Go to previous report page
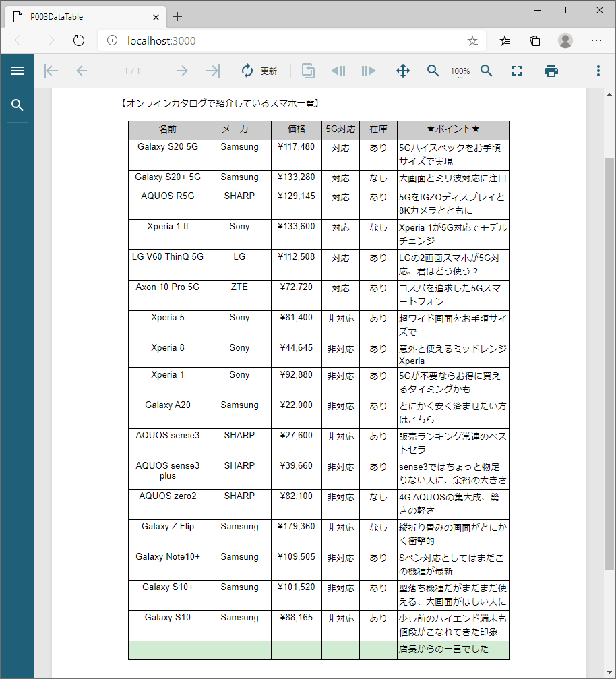 [82, 71]
